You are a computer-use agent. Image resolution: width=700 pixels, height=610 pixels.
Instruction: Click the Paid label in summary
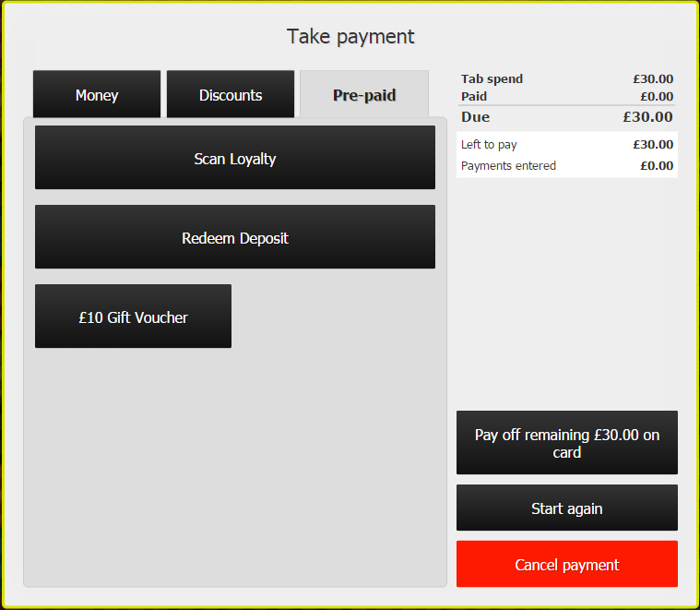pyautogui.click(x=474, y=96)
